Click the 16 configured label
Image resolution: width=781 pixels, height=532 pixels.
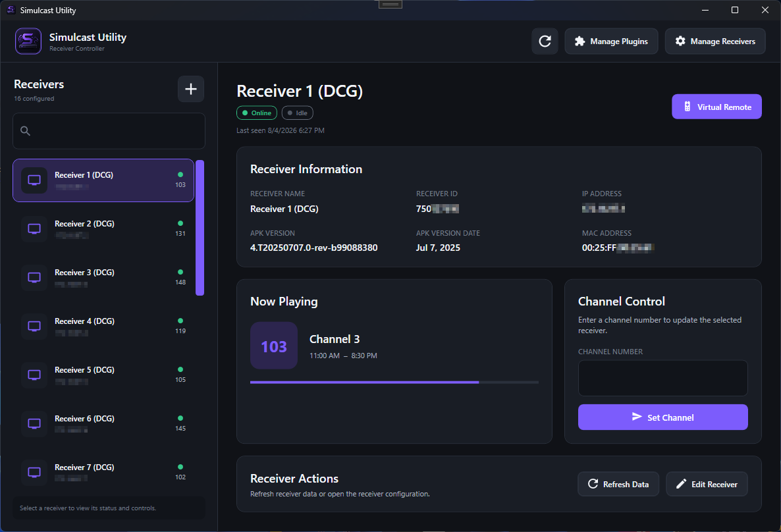tap(34, 99)
